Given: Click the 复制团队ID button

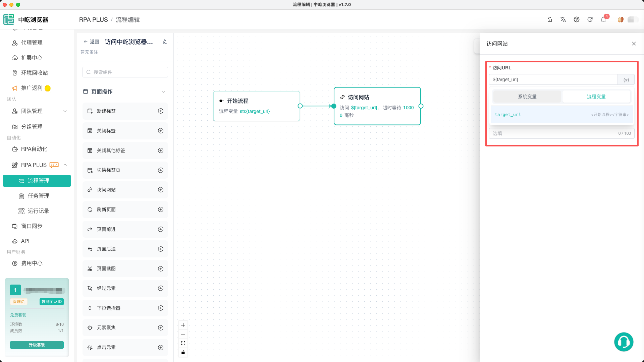Looking at the screenshot, I should pos(52,302).
